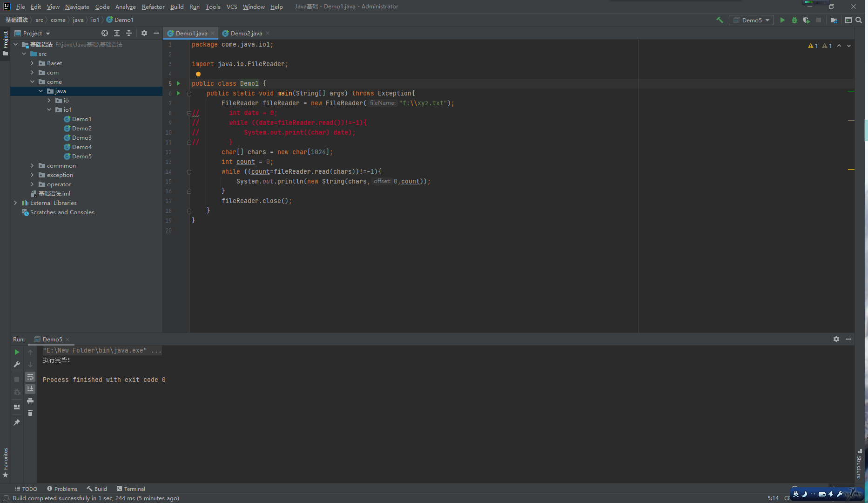The width and height of the screenshot is (868, 503).
Task: Hide the Project tool window
Action: (x=156, y=33)
